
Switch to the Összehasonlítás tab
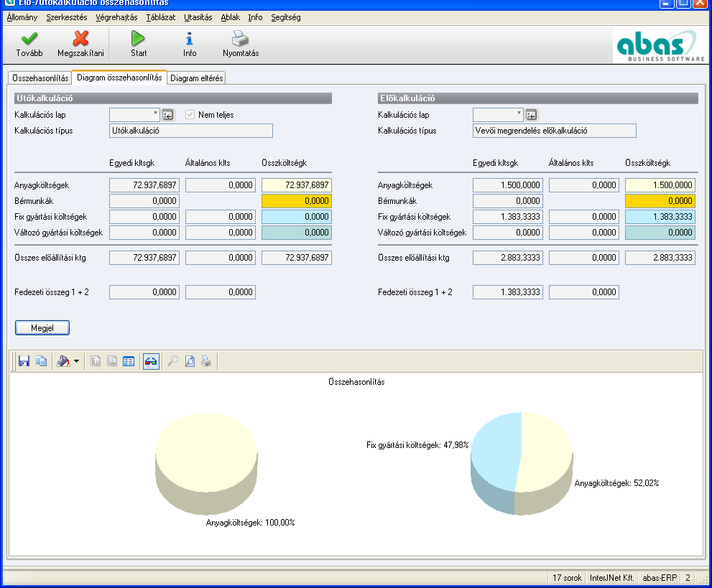click(40, 78)
